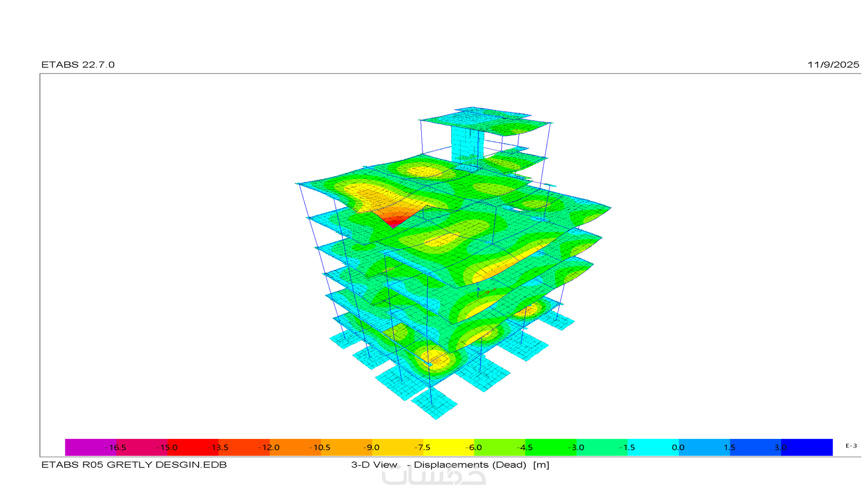Select the '-12.0' legend value
This screenshot has width=868, height=495.
269,448
